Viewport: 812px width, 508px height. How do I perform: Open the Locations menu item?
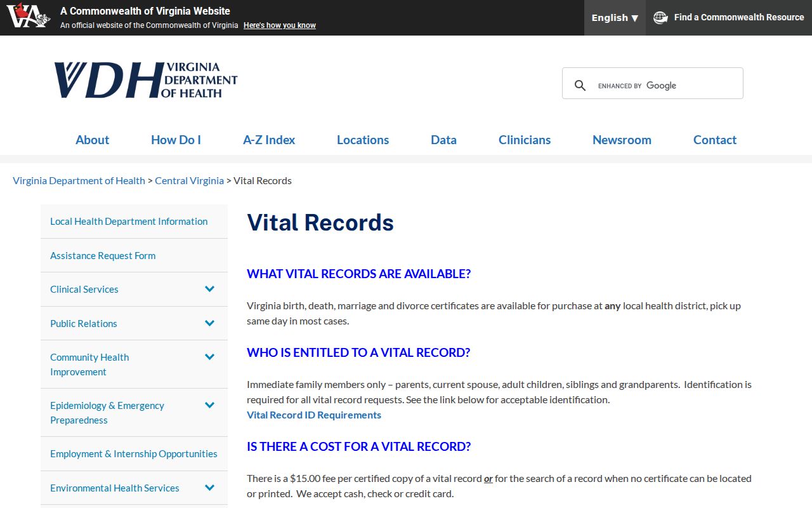point(363,140)
